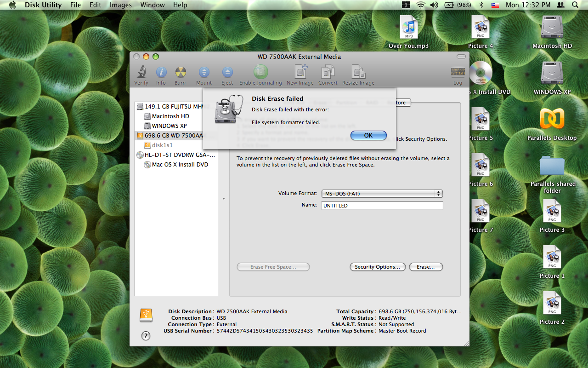Click the window resize grip corner

[x=466, y=343]
